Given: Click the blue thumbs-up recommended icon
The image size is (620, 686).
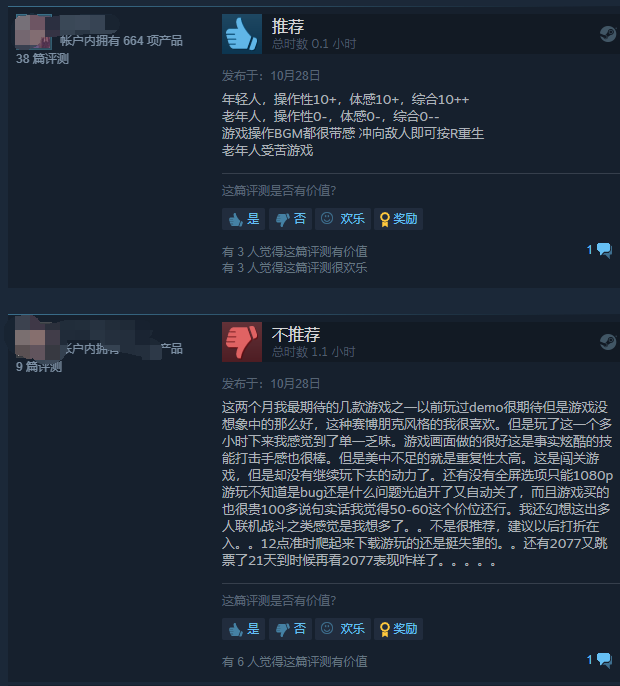Looking at the screenshot, I should (x=242, y=34).
